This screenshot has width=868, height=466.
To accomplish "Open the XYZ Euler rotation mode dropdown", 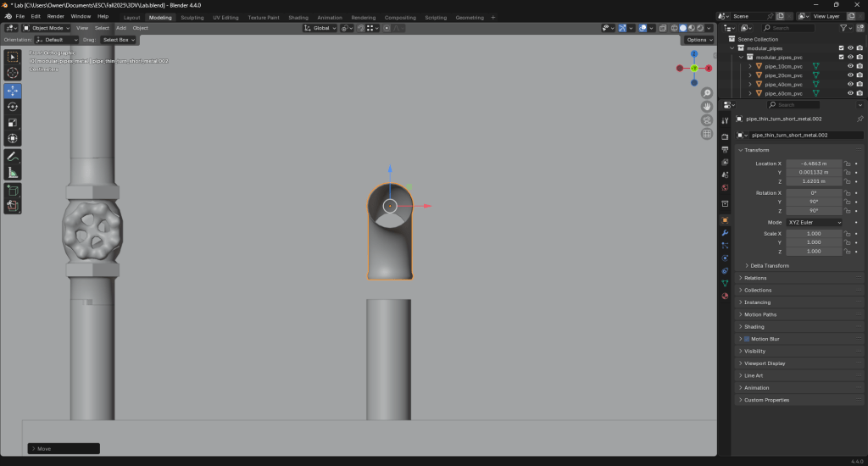I will coord(815,222).
